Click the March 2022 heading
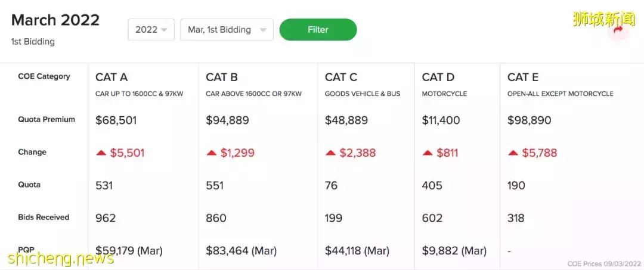The height and width of the screenshot is (270, 644). (55, 20)
